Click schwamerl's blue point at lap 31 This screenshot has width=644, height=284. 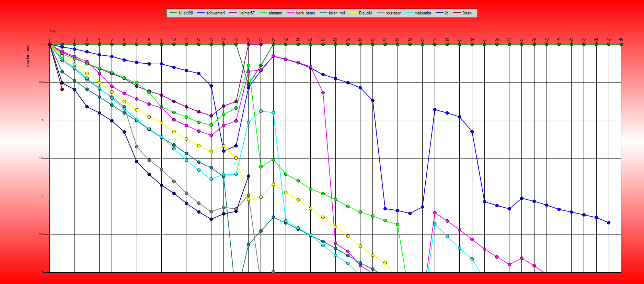435,110
